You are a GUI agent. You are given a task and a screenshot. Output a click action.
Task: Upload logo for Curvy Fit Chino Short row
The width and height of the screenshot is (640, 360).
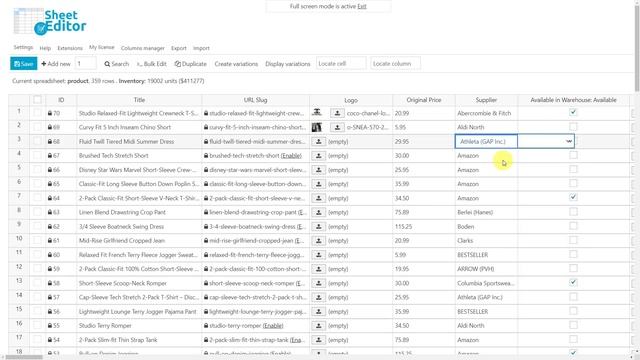[337, 127]
